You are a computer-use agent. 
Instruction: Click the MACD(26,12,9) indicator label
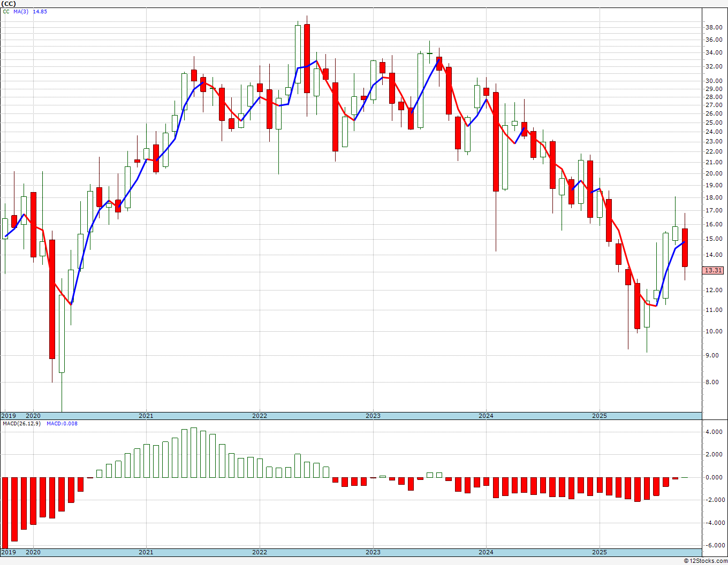click(x=21, y=424)
